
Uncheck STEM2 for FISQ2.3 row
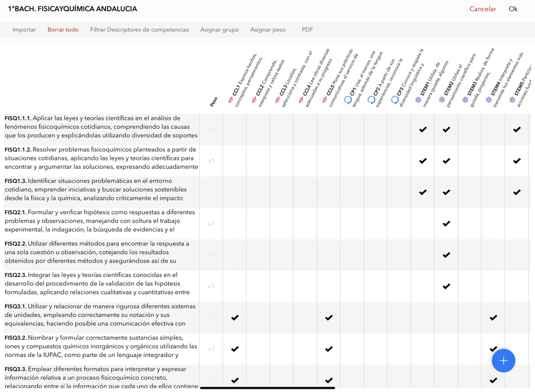(446, 287)
